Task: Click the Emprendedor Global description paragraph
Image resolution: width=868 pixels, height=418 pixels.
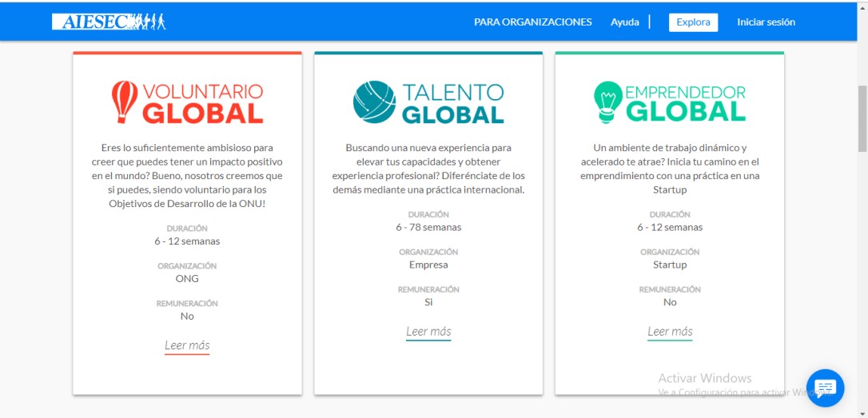Action: (x=670, y=169)
